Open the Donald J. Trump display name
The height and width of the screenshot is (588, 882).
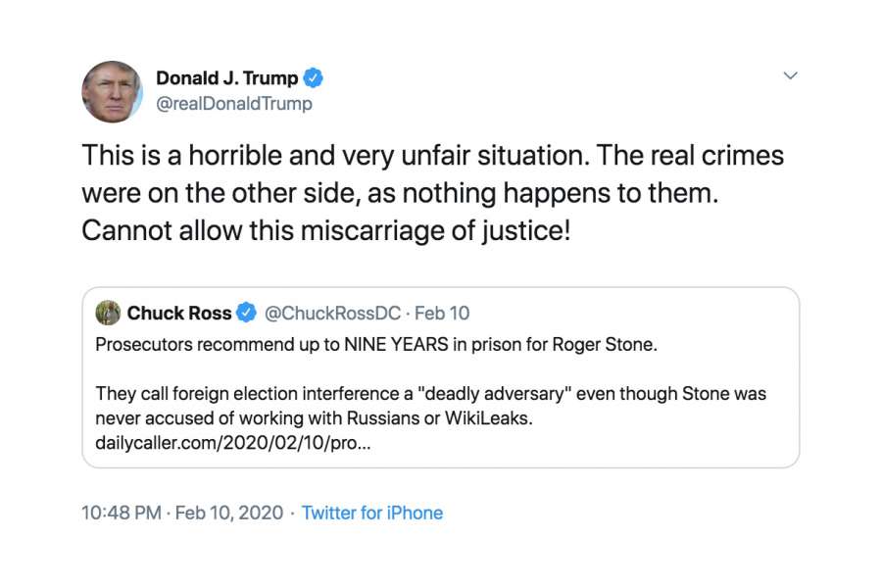pos(226,78)
